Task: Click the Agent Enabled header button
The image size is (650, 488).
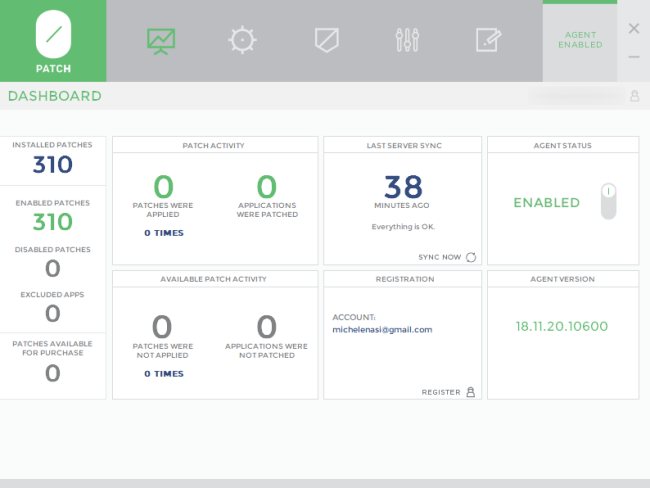Action: 580,40
